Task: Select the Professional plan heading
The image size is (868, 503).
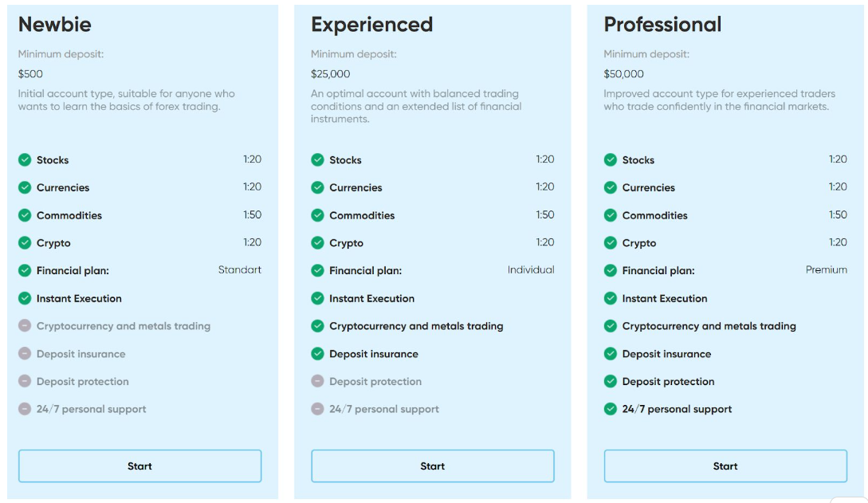Action: click(662, 25)
